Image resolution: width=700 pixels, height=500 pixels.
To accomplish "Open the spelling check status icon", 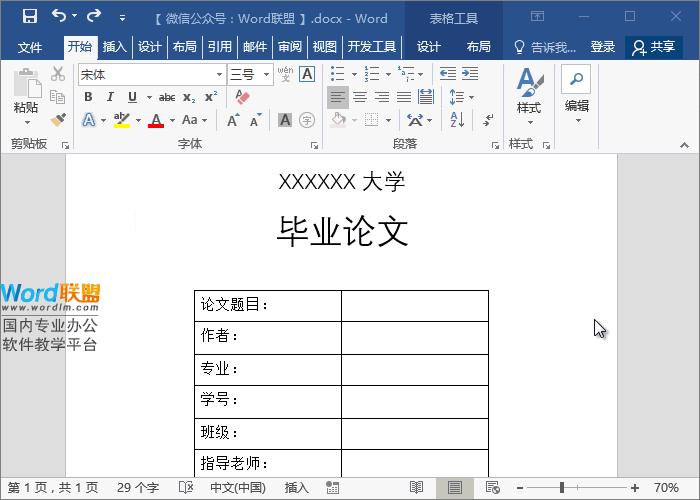I will [186, 487].
